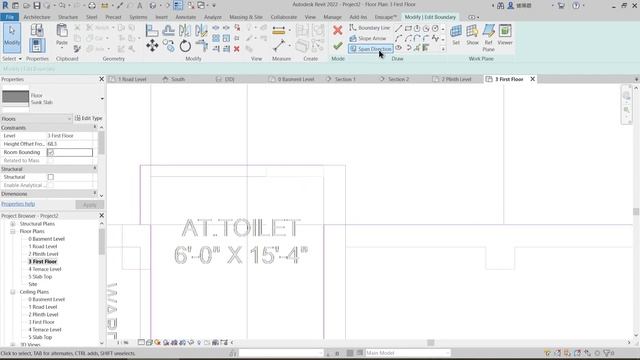
Task: Click the Save icon in quick access toolbar
Action: pos(37,6)
